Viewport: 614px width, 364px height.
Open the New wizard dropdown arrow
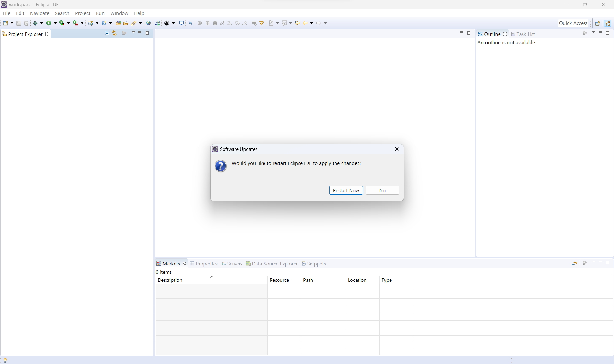click(12, 23)
